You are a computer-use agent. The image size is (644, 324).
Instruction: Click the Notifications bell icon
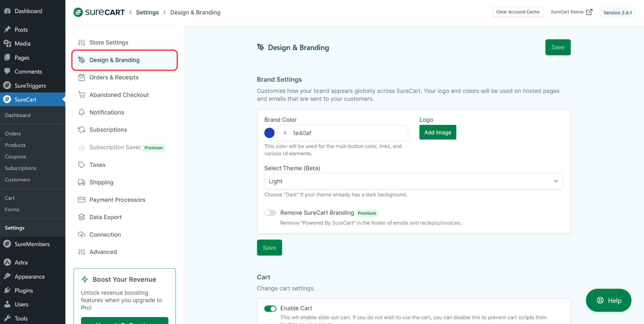tap(82, 112)
